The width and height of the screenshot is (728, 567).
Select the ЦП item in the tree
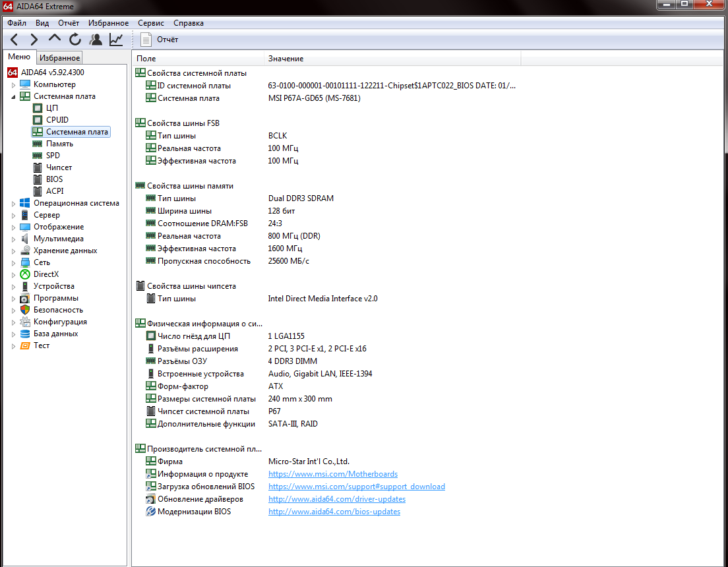(x=52, y=107)
